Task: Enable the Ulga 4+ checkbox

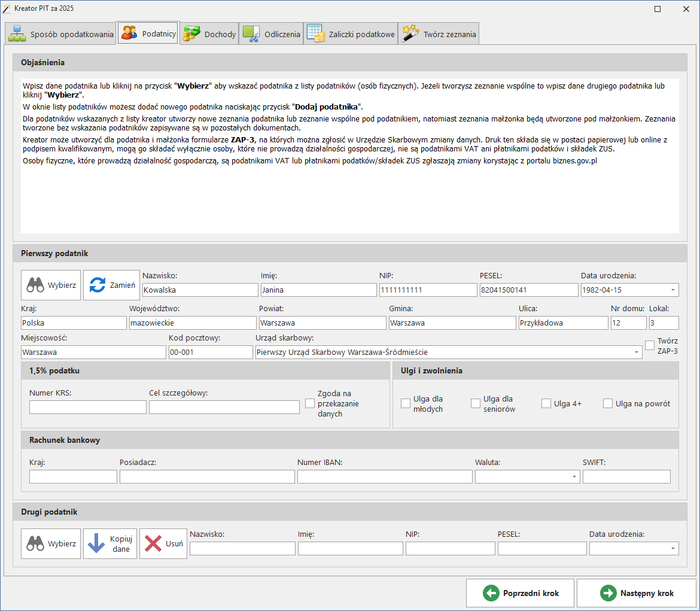Action: click(x=546, y=403)
